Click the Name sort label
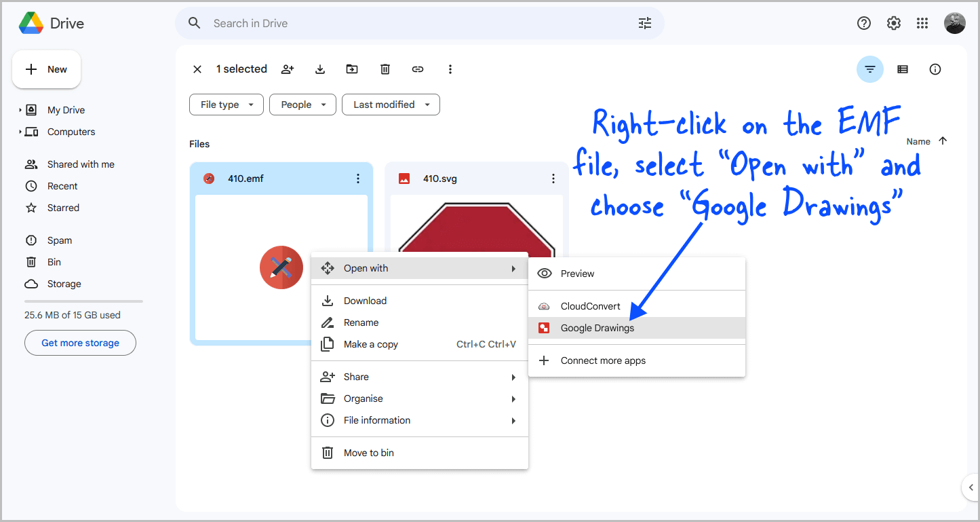This screenshot has width=980, height=522. [x=918, y=141]
